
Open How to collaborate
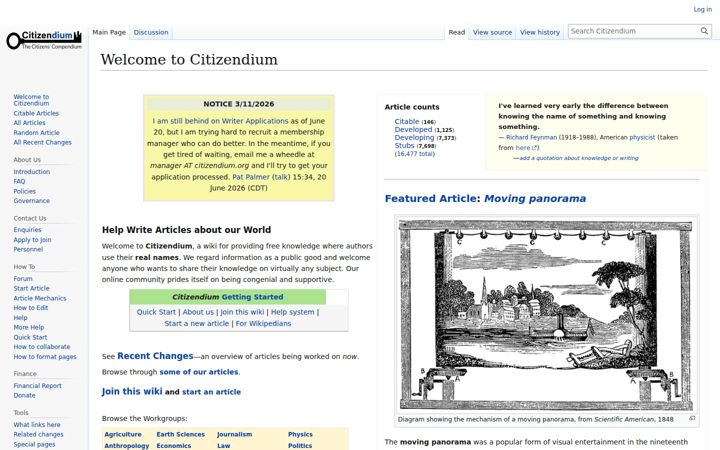tap(42, 347)
